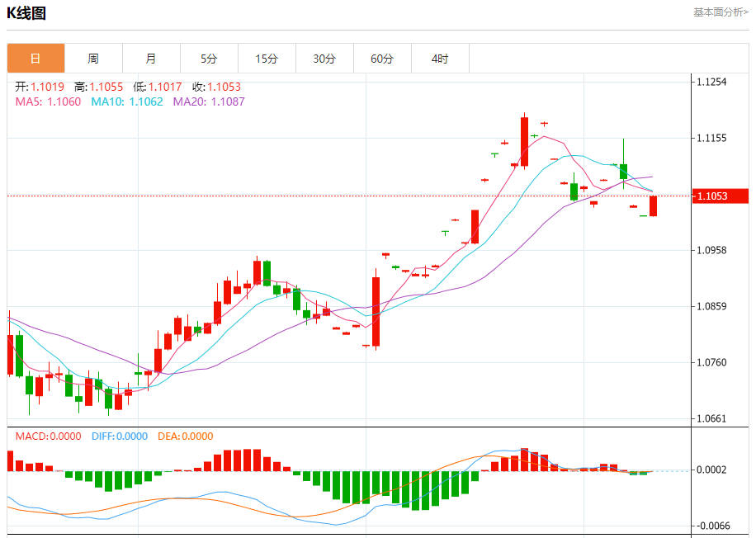Click the DIFF value label
The image size is (756, 538).
119,437
